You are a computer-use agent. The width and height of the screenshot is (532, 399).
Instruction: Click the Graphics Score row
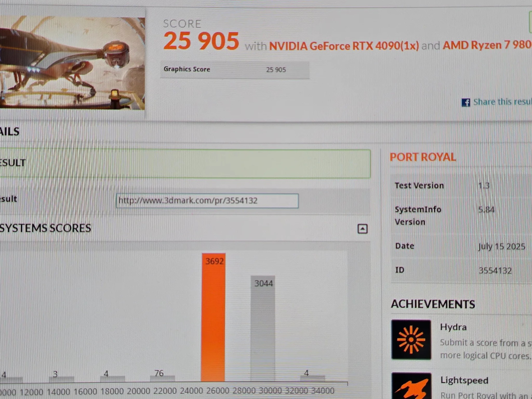click(x=235, y=70)
